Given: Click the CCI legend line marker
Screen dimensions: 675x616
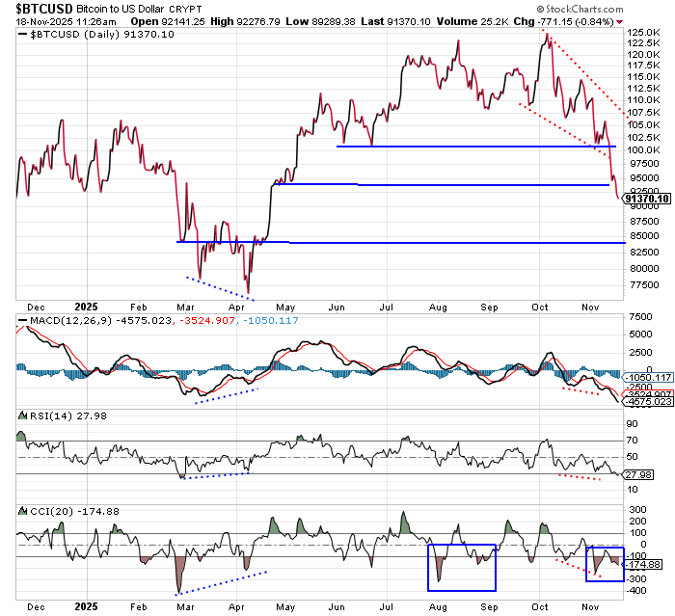Looking at the screenshot, I should point(23,509).
